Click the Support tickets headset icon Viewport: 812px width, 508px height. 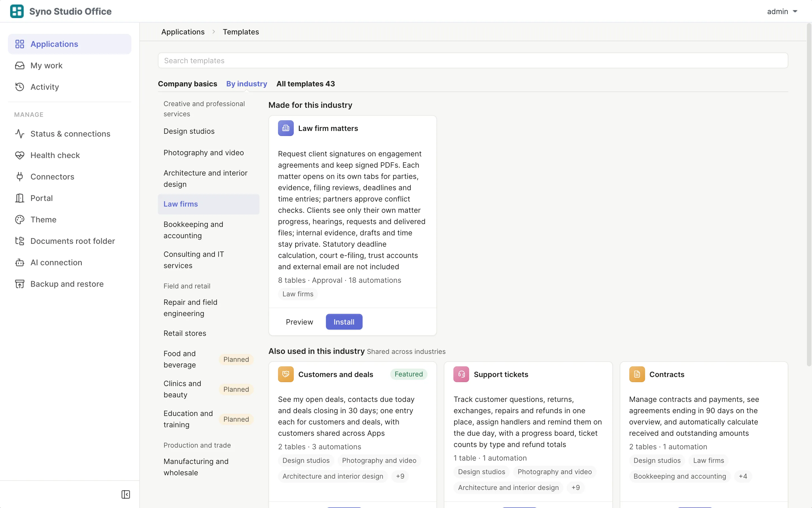tap(461, 374)
